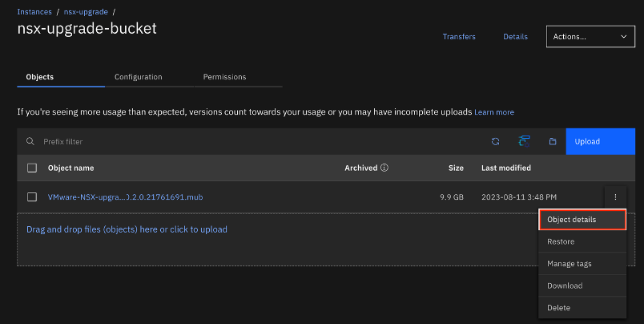Click the search magnifier icon
The height and width of the screenshot is (324, 644).
click(30, 142)
